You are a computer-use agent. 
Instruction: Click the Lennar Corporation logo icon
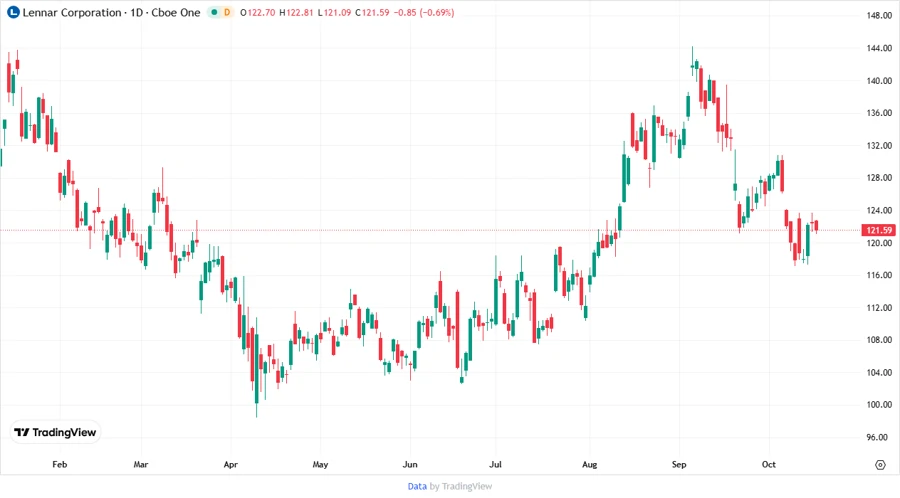point(13,12)
